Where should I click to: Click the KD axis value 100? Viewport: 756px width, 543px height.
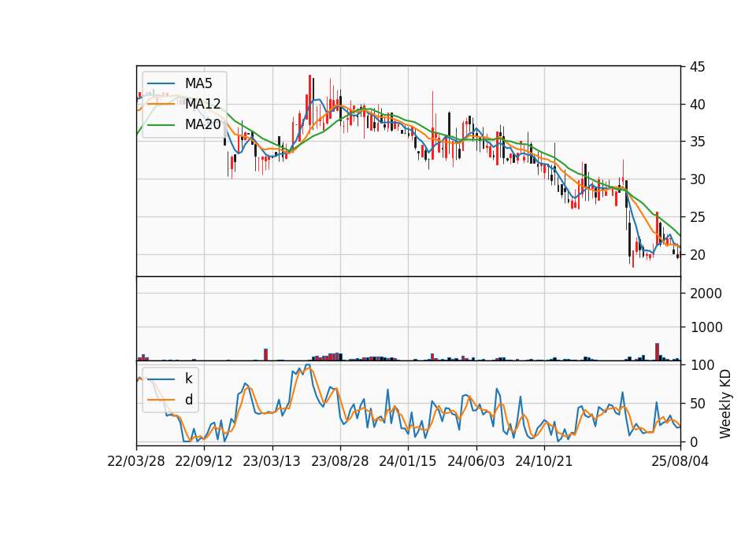coord(702,364)
